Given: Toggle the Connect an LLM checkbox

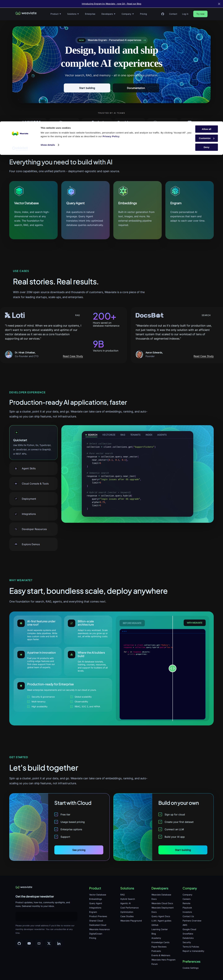Looking at the screenshot, I should [x=160, y=829].
